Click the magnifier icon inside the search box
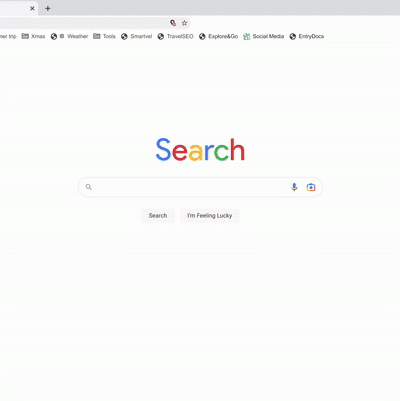Image resolution: width=400 pixels, height=401 pixels. 89,187
